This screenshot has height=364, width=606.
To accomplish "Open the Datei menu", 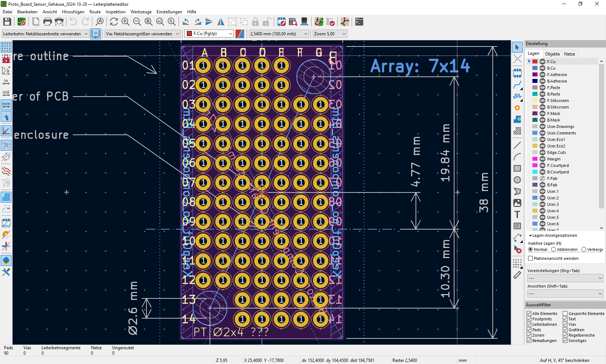I will tap(7, 12).
